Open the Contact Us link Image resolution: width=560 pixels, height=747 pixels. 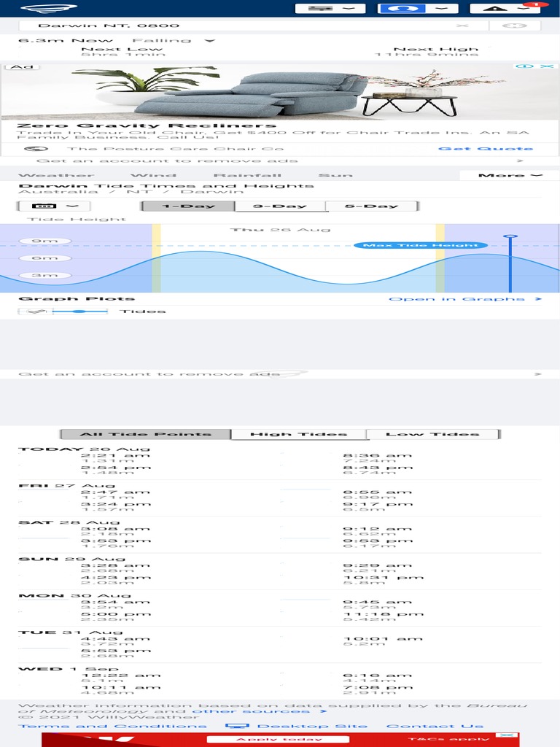click(435, 726)
